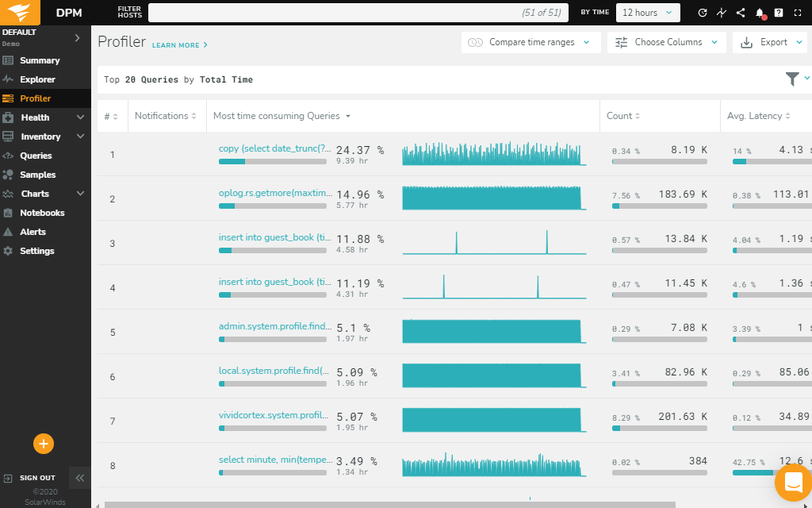Open the Compare time ranges dropdown
This screenshot has height=508, width=812.
(530, 43)
